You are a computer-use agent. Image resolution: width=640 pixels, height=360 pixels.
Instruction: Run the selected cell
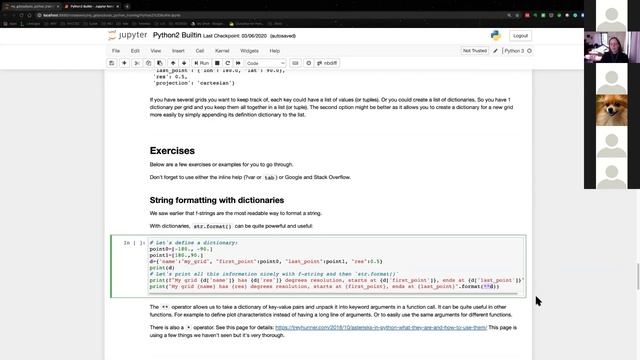(202, 63)
